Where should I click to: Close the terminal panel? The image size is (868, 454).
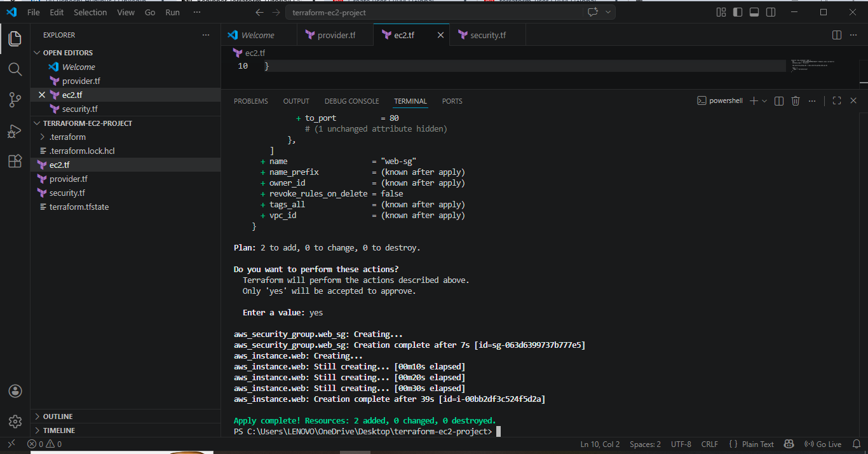point(853,100)
